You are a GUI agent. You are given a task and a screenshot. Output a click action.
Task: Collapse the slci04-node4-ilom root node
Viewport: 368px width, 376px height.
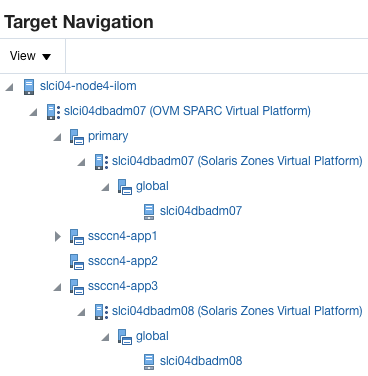(10, 87)
